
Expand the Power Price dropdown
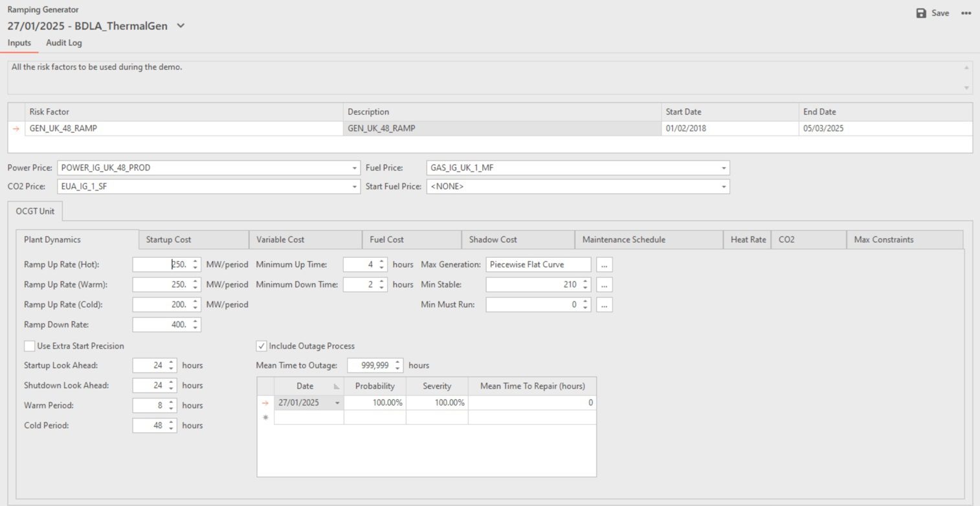[x=355, y=168]
